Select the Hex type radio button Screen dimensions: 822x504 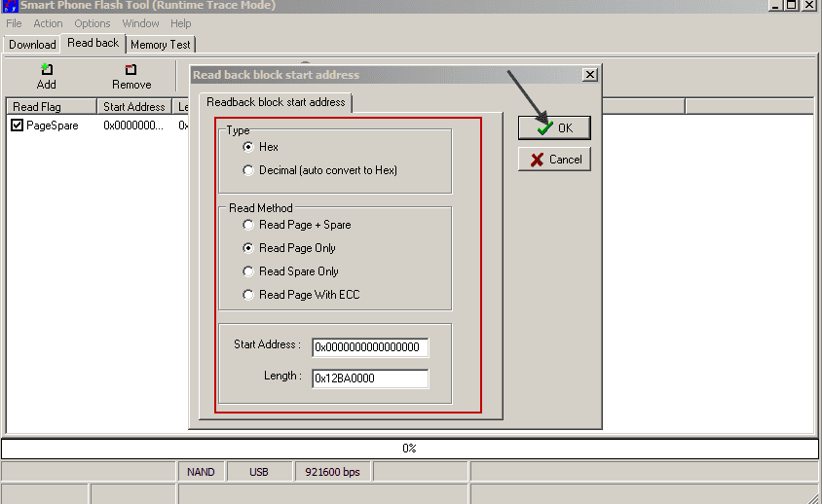tap(248, 147)
